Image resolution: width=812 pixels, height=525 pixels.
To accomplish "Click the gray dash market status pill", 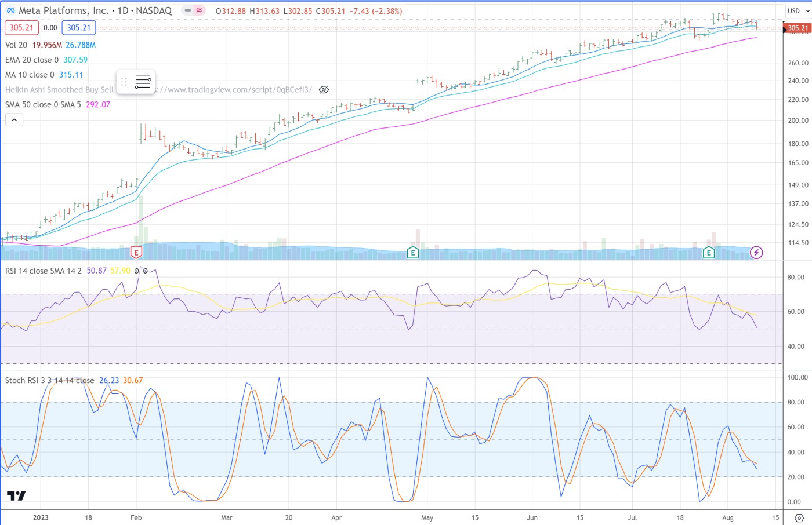I will [188, 10].
